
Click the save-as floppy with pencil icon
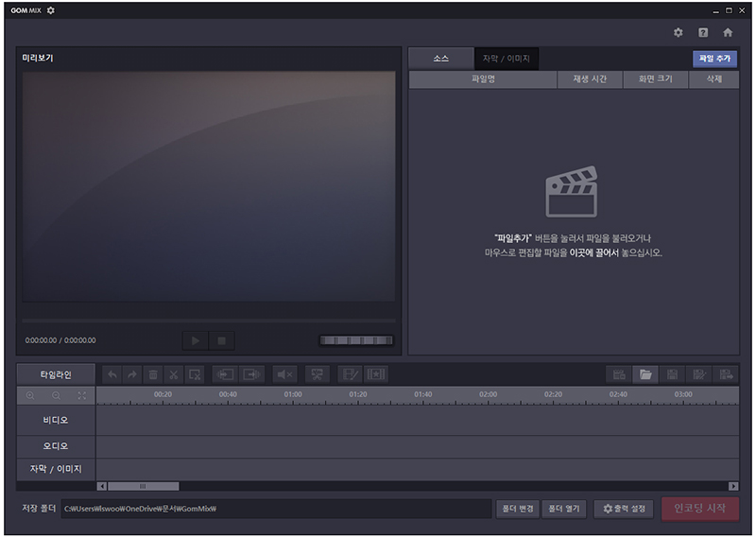pyautogui.click(x=699, y=374)
